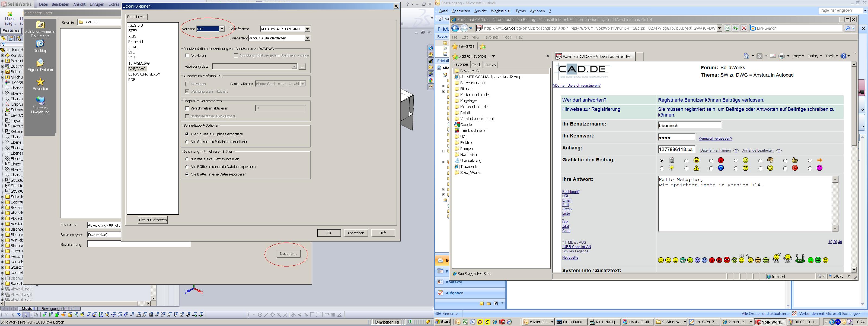
Task: Choose Nur das aktive Blatt exportieren
Action: [x=187, y=159]
